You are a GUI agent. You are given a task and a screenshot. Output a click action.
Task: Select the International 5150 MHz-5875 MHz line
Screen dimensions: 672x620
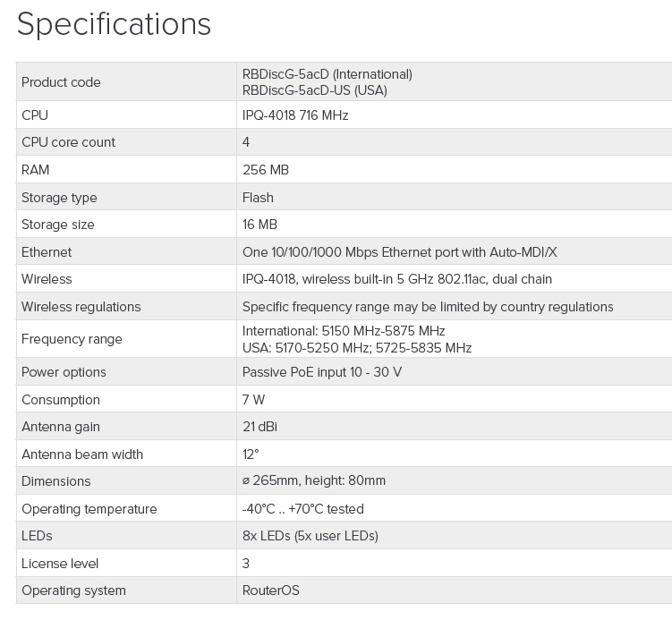[x=344, y=331]
